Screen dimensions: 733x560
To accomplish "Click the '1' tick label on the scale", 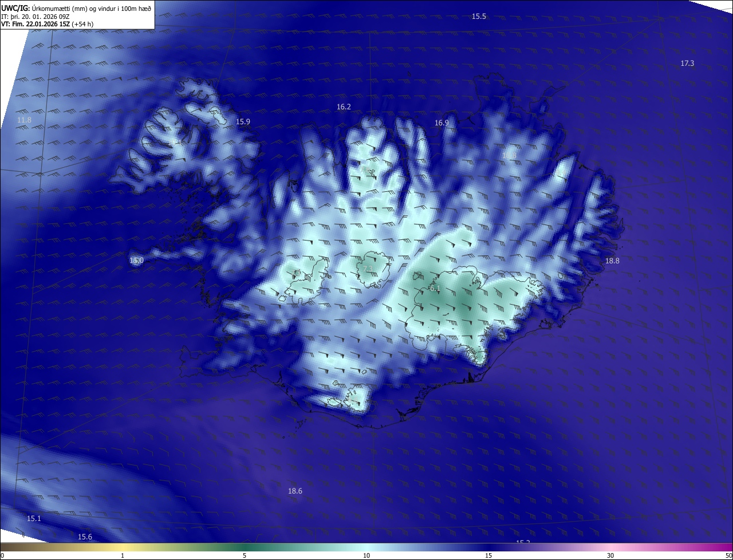I will point(123,556).
